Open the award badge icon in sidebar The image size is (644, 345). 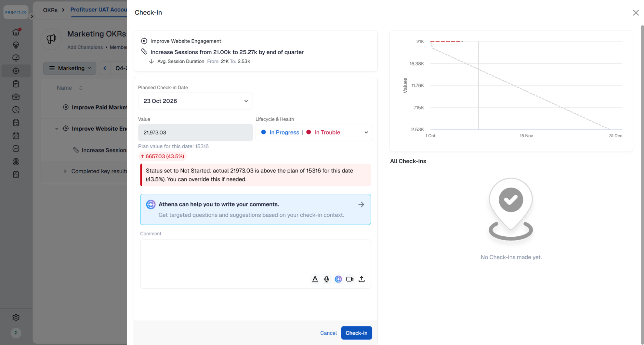pos(16,162)
